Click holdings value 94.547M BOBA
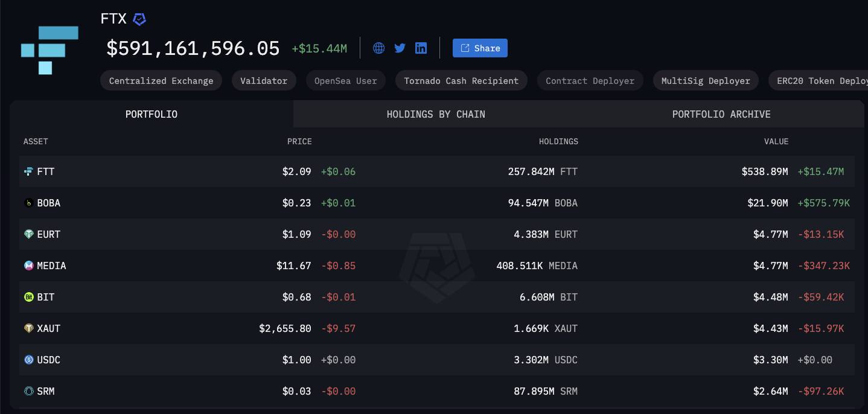The height and width of the screenshot is (414, 868). pos(543,203)
